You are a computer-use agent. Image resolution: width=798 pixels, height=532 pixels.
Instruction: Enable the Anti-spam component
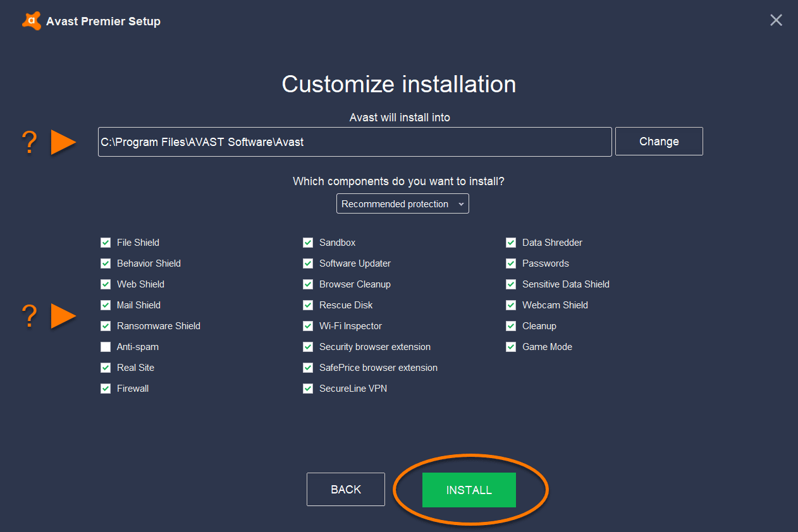click(x=105, y=346)
